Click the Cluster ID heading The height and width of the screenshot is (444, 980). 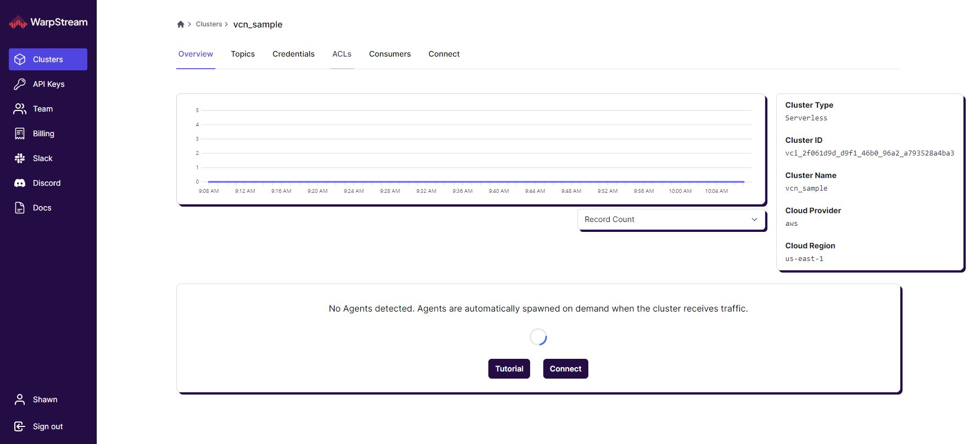click(804, 140)
